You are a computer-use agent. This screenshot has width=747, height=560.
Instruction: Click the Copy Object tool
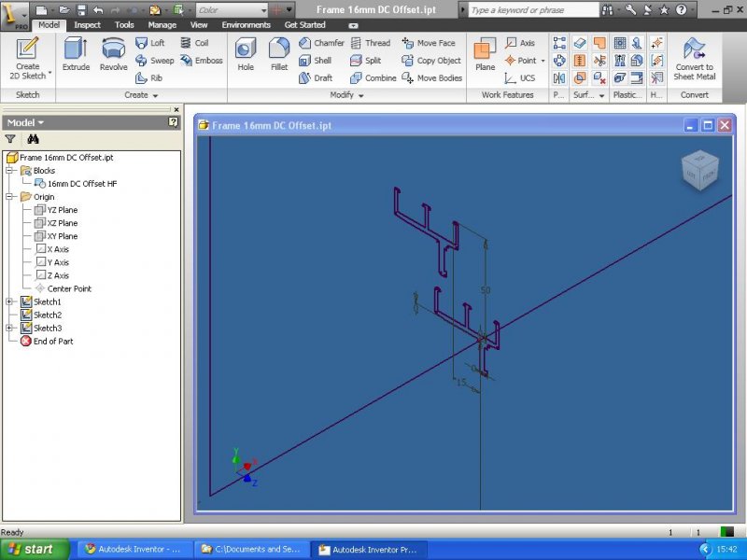pos(431,61)
